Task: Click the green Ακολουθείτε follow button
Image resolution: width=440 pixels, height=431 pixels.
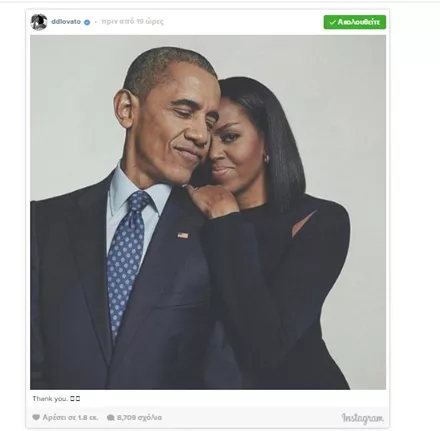Action: [355, 22]
